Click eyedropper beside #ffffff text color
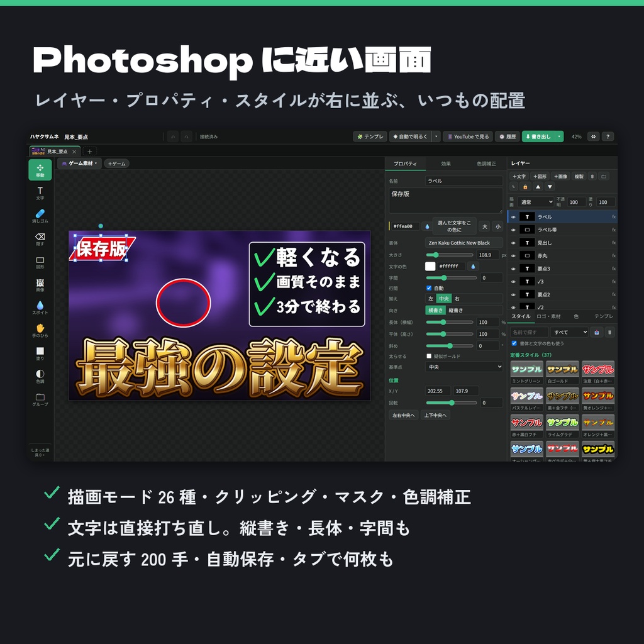The width and height of the screenshot is (644, 644). tap(473, 267)
